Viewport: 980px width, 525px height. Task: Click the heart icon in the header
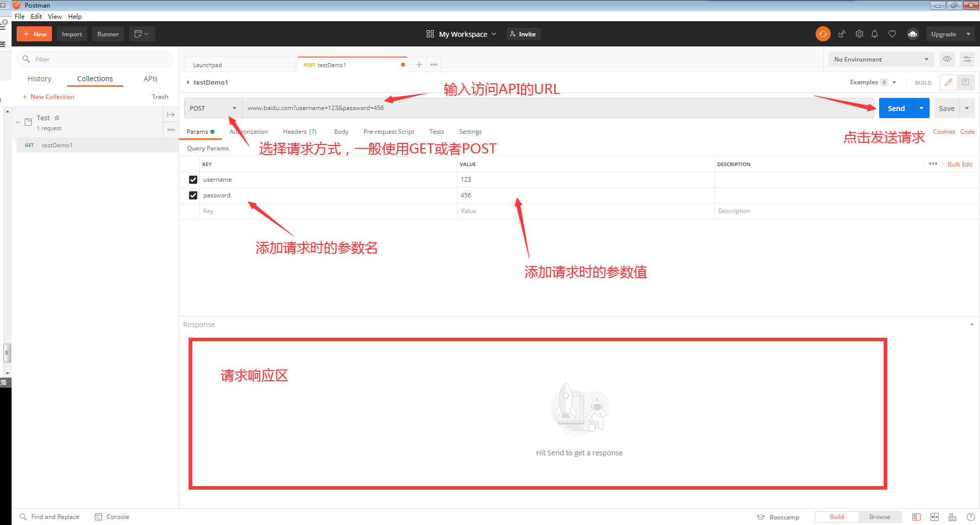pyautogui.click(x=892, y=34)
